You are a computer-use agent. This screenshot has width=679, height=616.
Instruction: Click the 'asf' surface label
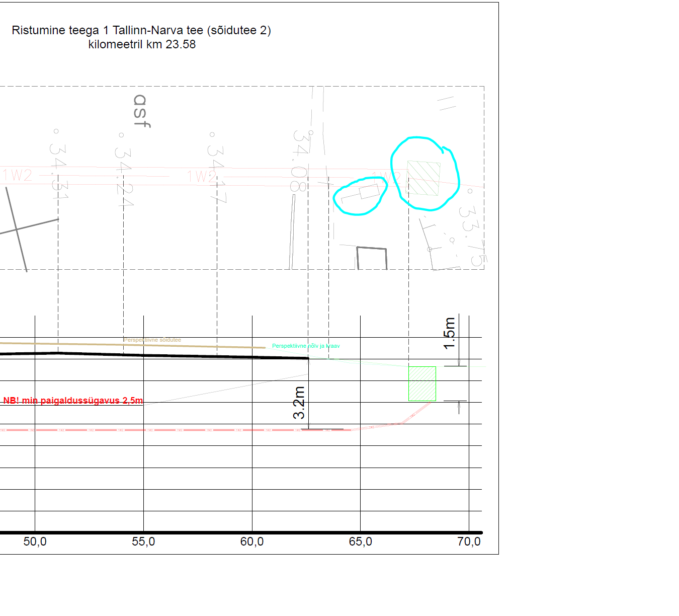(141, 111)
